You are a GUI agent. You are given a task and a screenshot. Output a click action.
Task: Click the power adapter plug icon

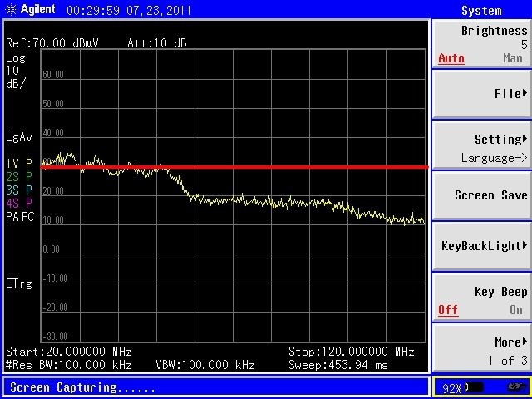tap(517, 387)
